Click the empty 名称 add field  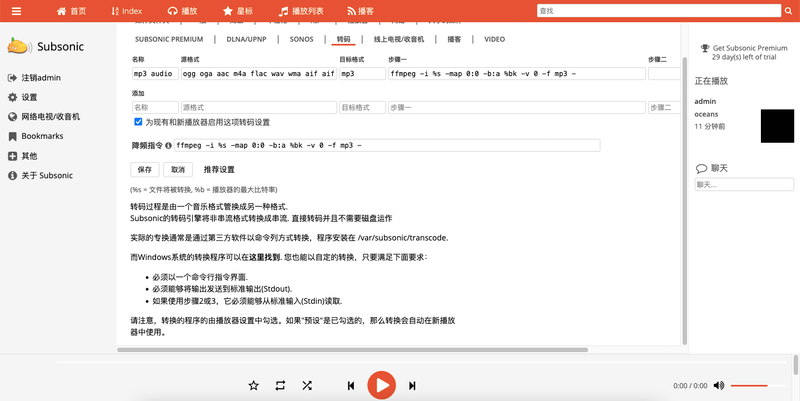coord(155,108)
